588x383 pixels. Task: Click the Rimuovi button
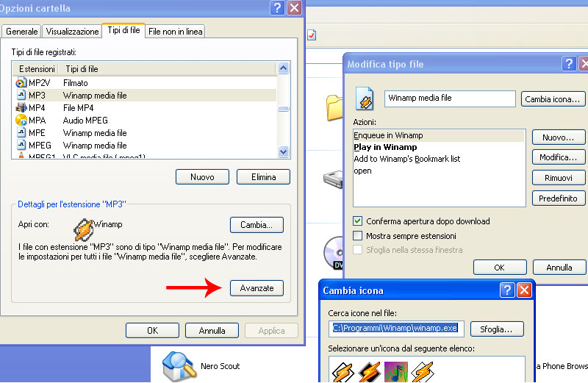pyautogui.click(x=559, y=178)
